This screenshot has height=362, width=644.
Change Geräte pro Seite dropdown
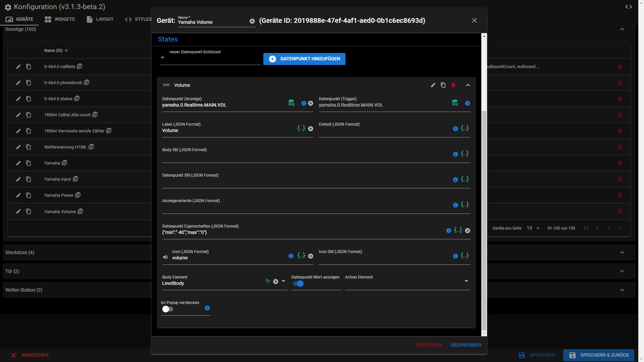[x=533, y=228]
